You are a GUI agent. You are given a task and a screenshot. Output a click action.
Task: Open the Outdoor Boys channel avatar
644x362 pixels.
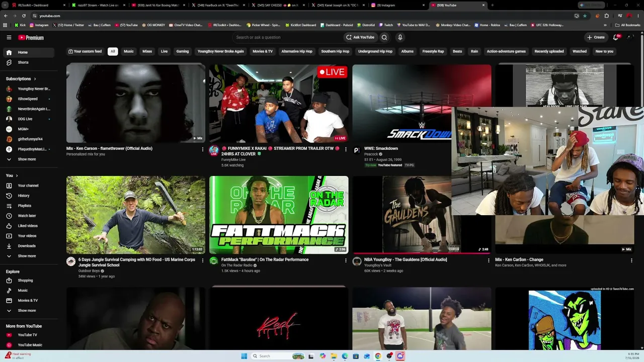pyautogui.click(x=71, y=261)
